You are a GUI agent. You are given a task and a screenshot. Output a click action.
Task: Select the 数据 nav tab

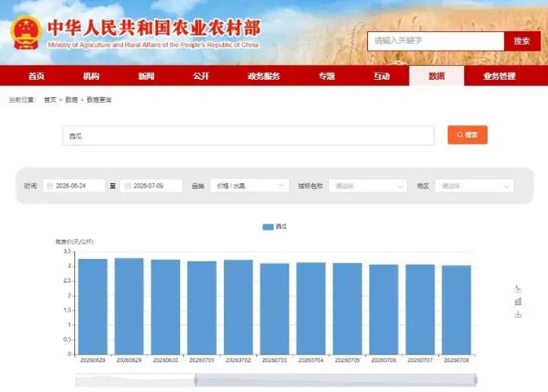(437, 76)
